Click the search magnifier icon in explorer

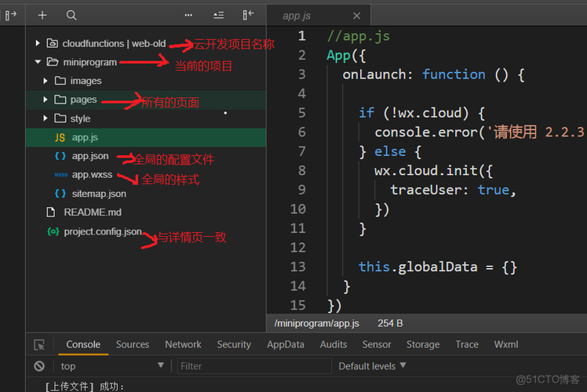click(x=71, y=15)
